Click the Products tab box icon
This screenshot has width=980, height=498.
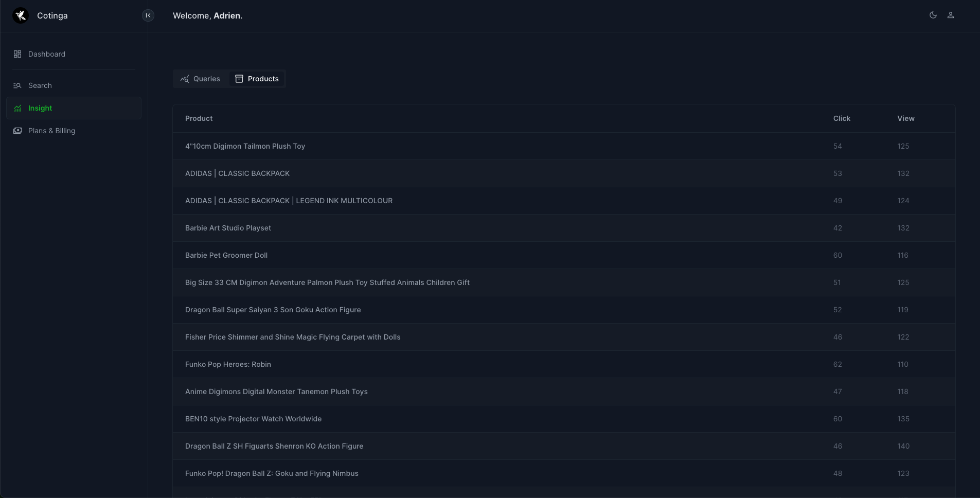[x=239, y=79]
